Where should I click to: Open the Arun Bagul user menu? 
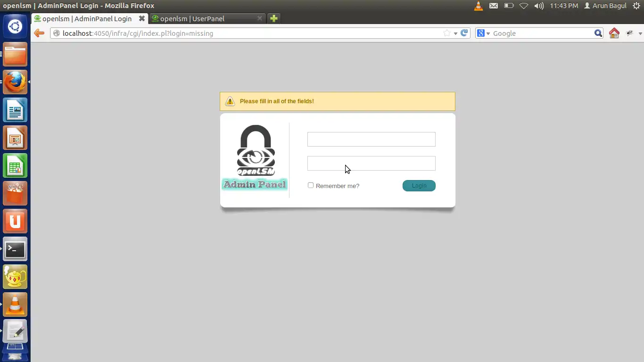pyautogui.click(x=605, y=6)
